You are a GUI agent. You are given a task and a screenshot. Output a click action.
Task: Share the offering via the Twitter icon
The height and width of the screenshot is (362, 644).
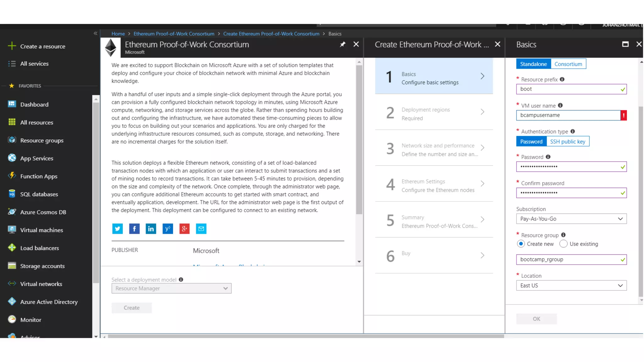[x=117, y=229]
